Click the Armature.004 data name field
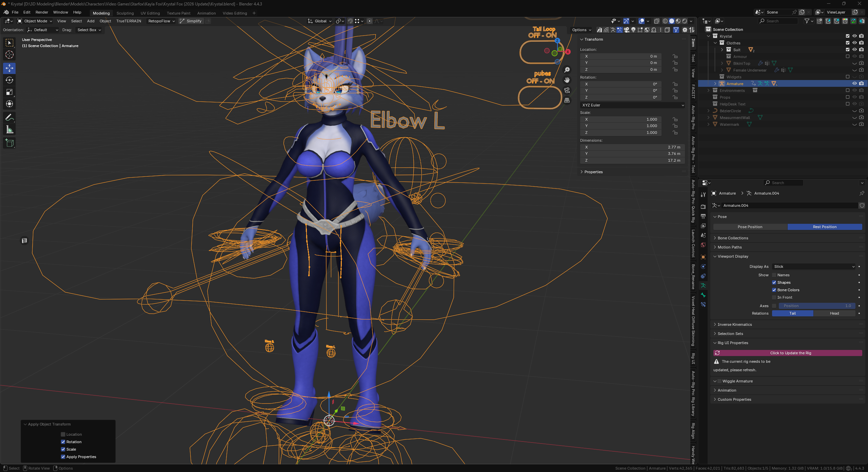868x472 pixels. (x=790, y=205)
